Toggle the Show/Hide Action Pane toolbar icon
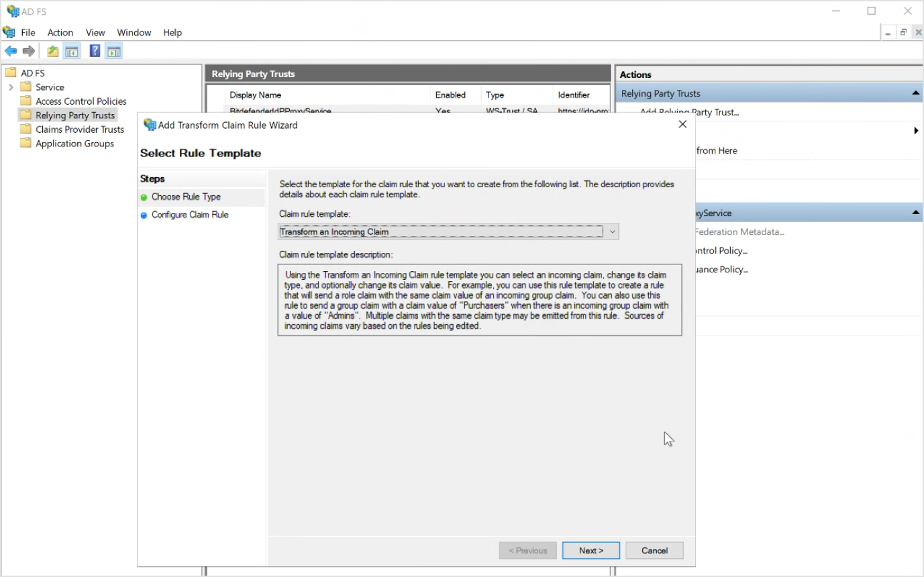This screenshot has width=924, height=577. [114, 51]
